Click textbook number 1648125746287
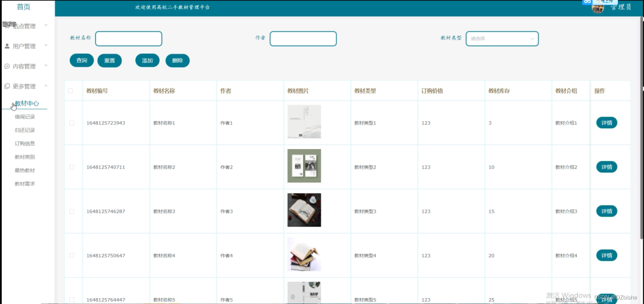The height and width of the screenshot is (304, 644). pos(106,211)
